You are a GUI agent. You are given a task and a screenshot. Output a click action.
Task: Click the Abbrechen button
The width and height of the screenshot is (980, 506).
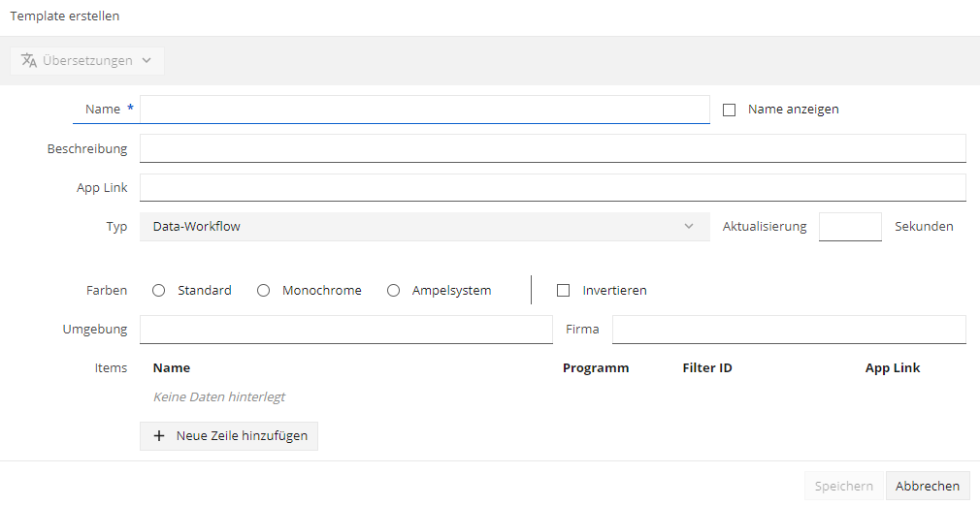pyautogui.click(x=928, y=486)
